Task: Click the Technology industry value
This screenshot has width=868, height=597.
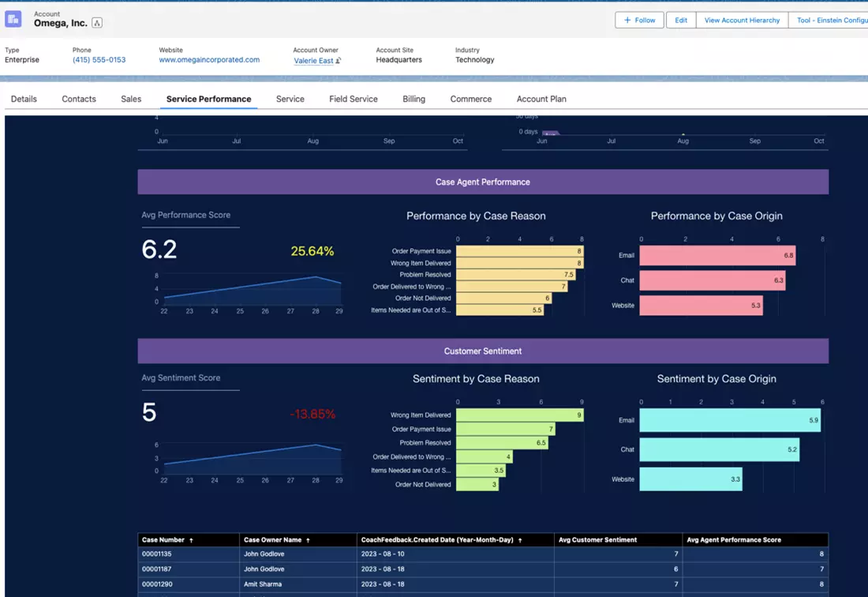Action: pos(474,60)
